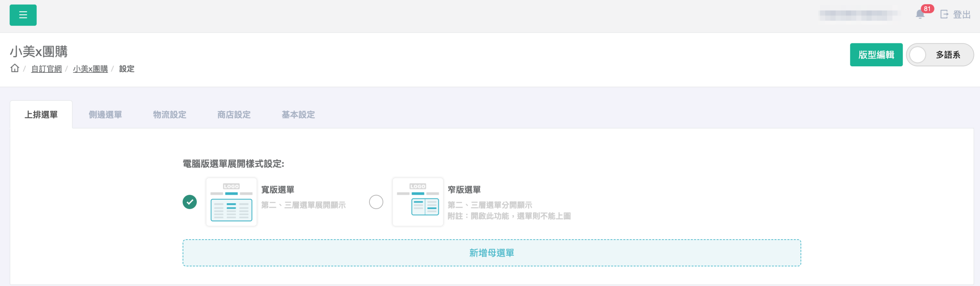Switch to the 側邊選單 tab

pyautogui.click(x=105, y=115)
